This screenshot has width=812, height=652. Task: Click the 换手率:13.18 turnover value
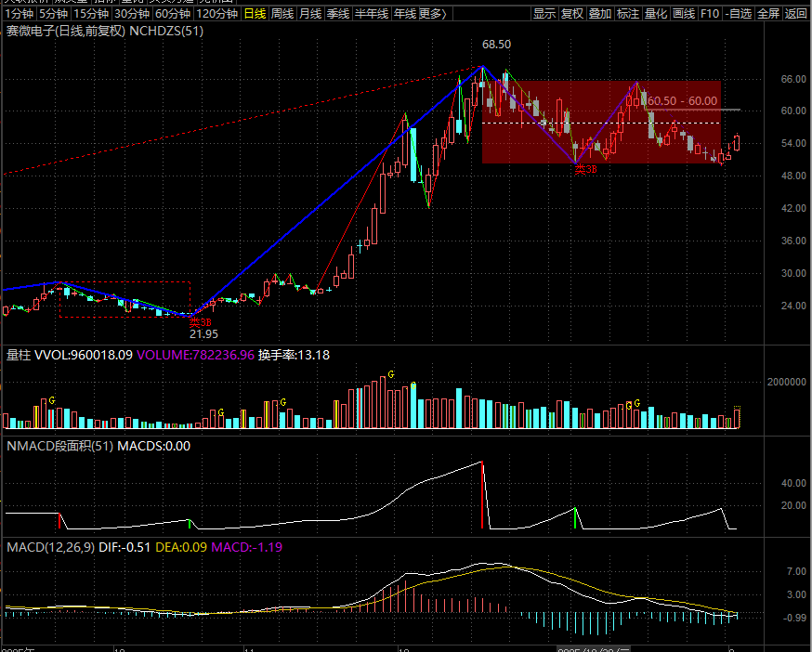(x=295, y=356)
